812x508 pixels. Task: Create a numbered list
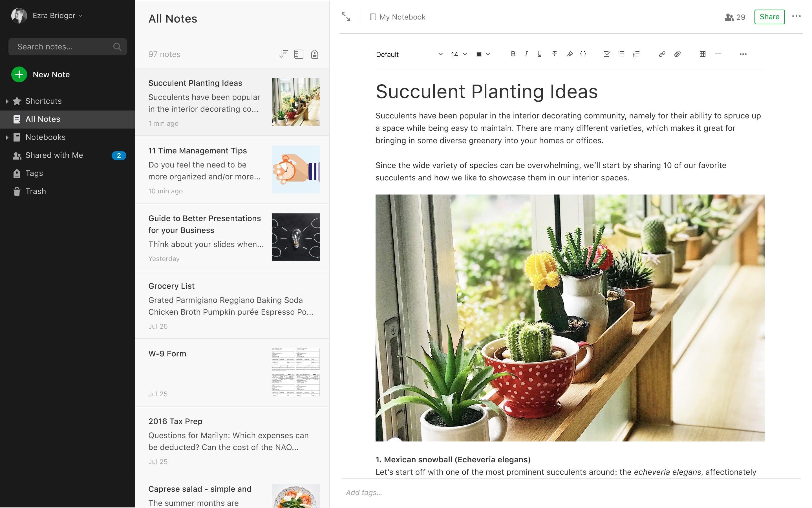click(636, 54)
